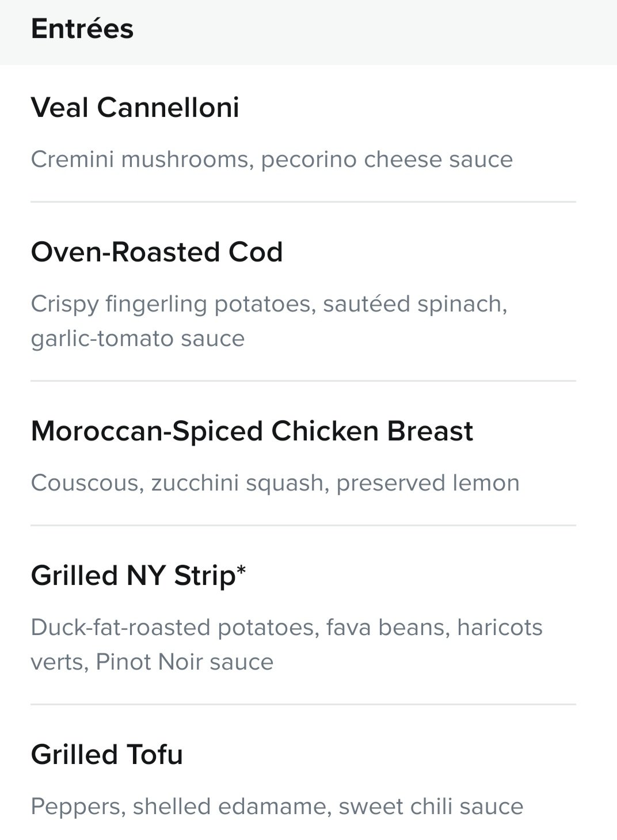Click the Cremini mushrooms description text
This screenshot has width=617, height=840.
click(x=272, y=159)
